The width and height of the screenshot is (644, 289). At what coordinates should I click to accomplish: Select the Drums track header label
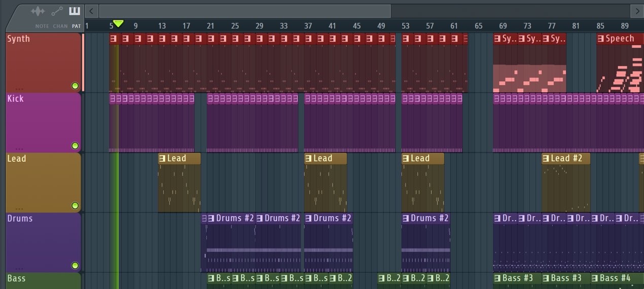point(20,219)
